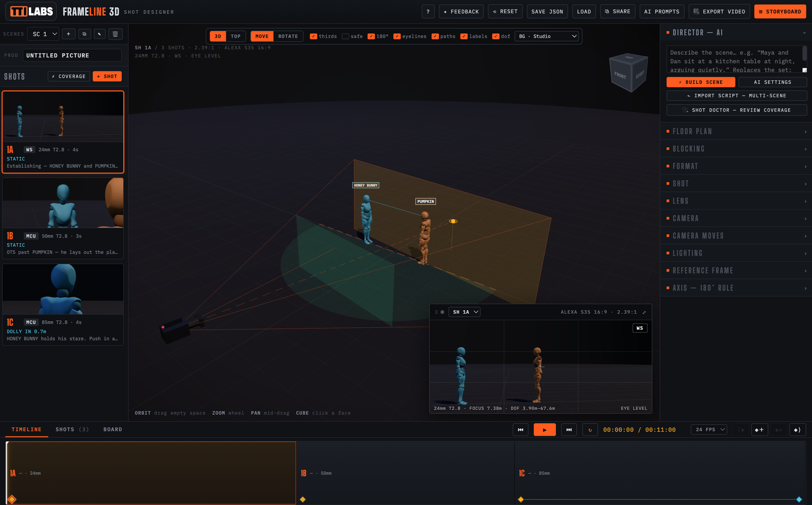Open the SC 1 scene dropdown
The height and width of the screenshot is (505, 812).
point(43,34)
